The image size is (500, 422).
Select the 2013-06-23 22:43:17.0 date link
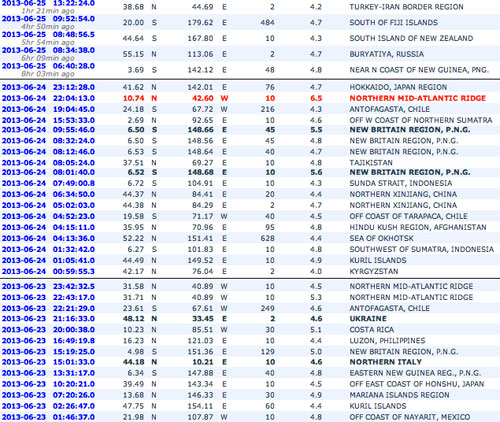click(48, 298)
